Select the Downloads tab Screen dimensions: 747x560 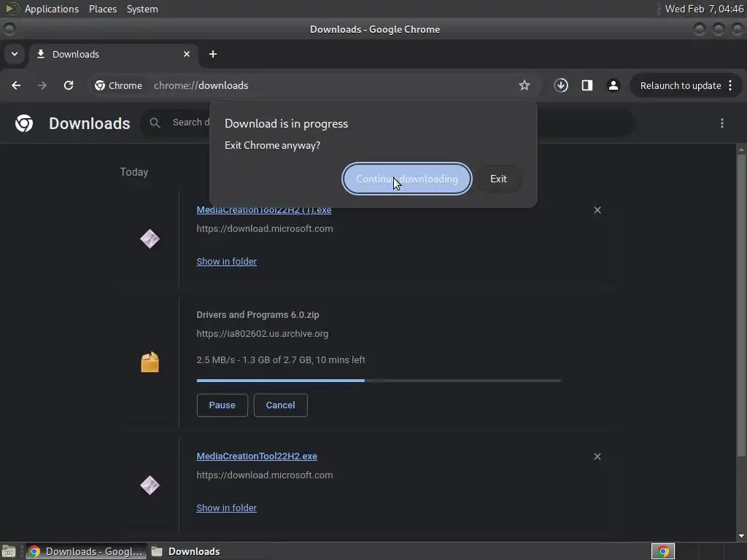pyautogui.click(x=113, y=54)
